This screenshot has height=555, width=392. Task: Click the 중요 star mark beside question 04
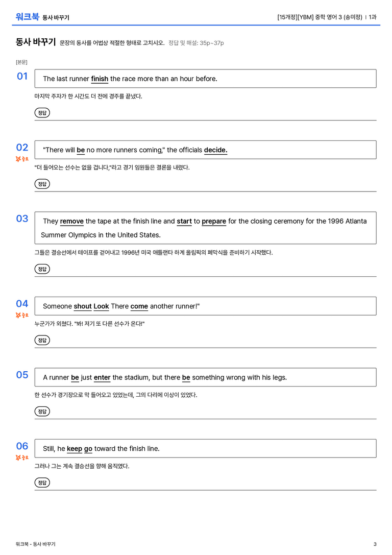[22, 315]
